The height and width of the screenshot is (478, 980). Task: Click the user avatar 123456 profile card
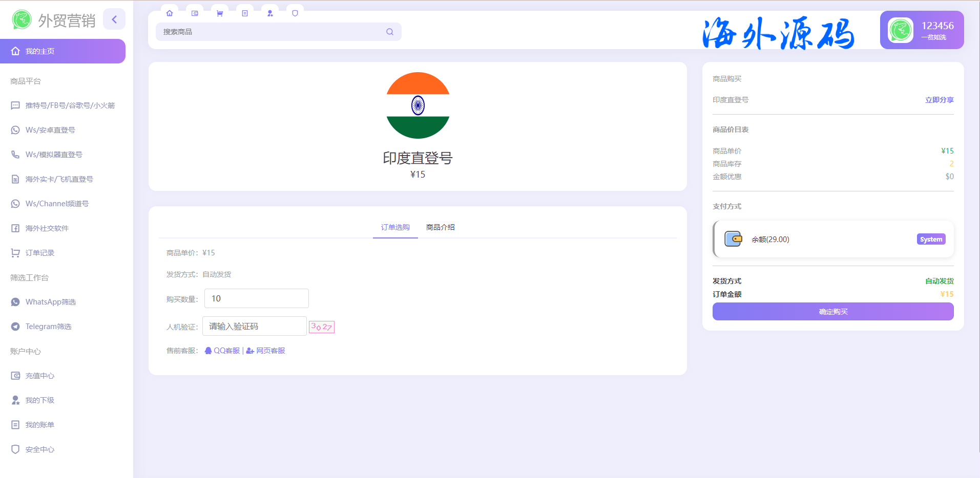point(922,30)
